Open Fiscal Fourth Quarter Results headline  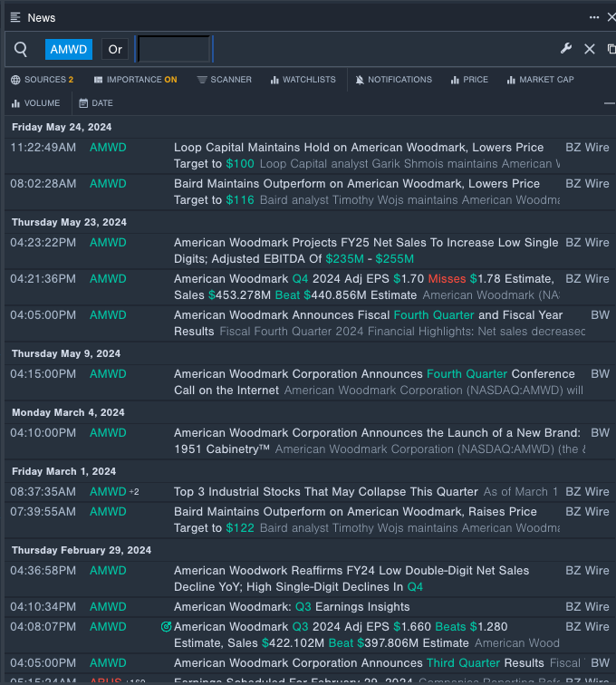tap(380, 323)
